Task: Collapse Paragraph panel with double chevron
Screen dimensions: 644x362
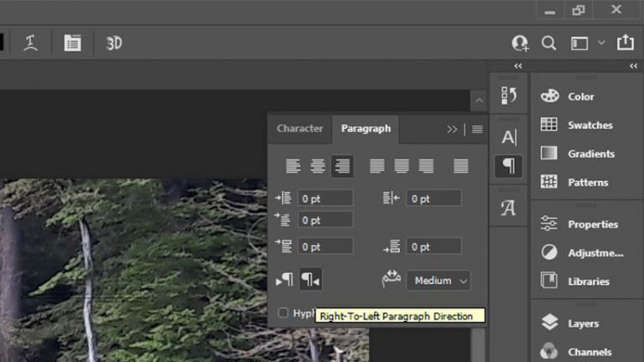Action: pos(452,129)
